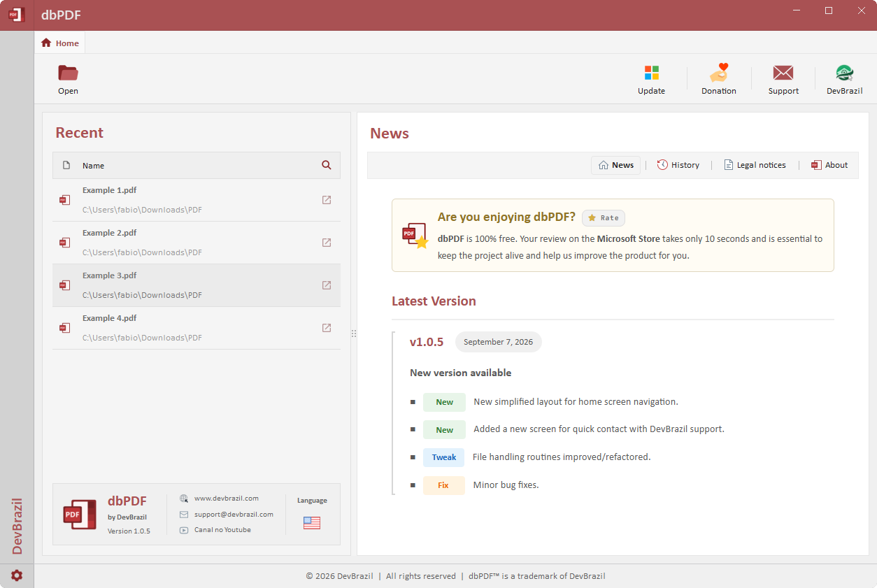Open the History tab
This screenshot has width=877, height=588.
pos(678,165)
